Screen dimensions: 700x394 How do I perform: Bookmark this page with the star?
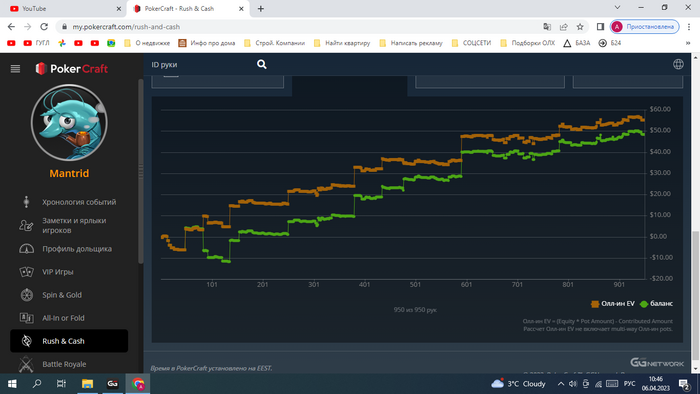point(580,27)
